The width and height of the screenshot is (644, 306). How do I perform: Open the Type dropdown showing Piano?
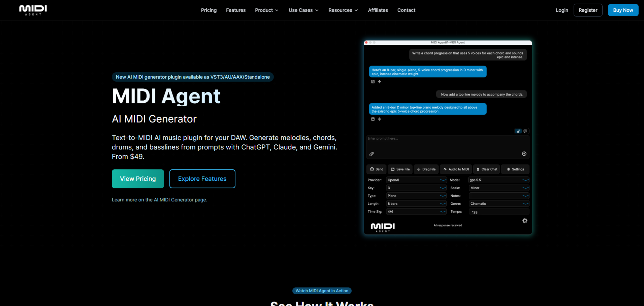(x=416, y=195)
